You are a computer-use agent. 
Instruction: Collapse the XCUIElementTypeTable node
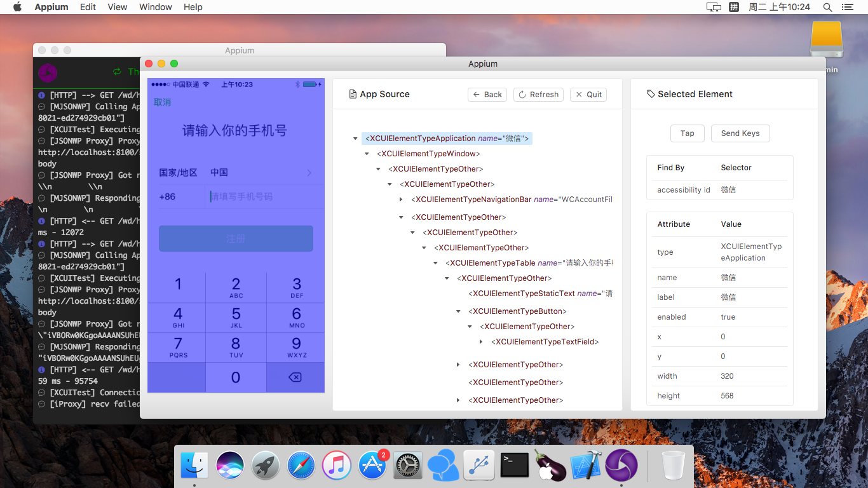tap(436, 263)
